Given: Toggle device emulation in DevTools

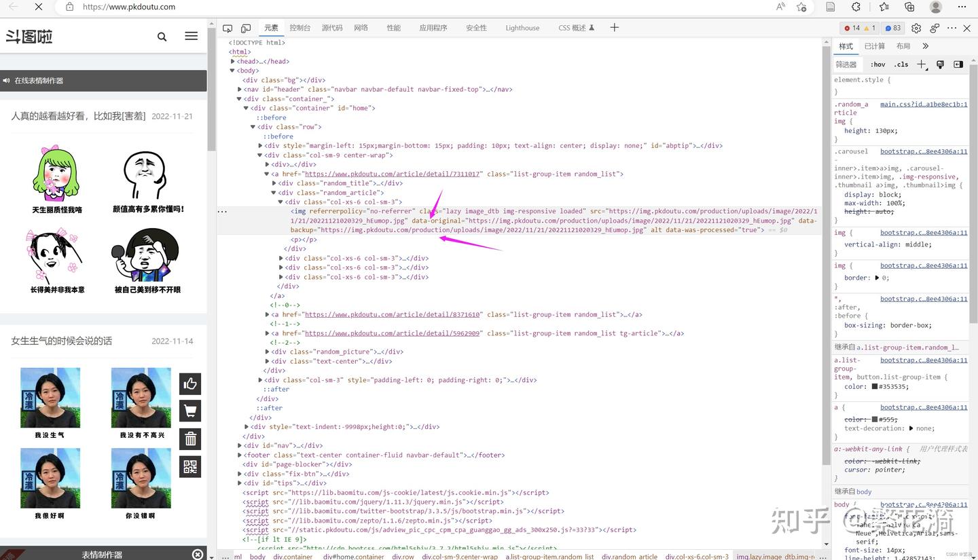Looking at the screenshot, I should click(246, 28).
